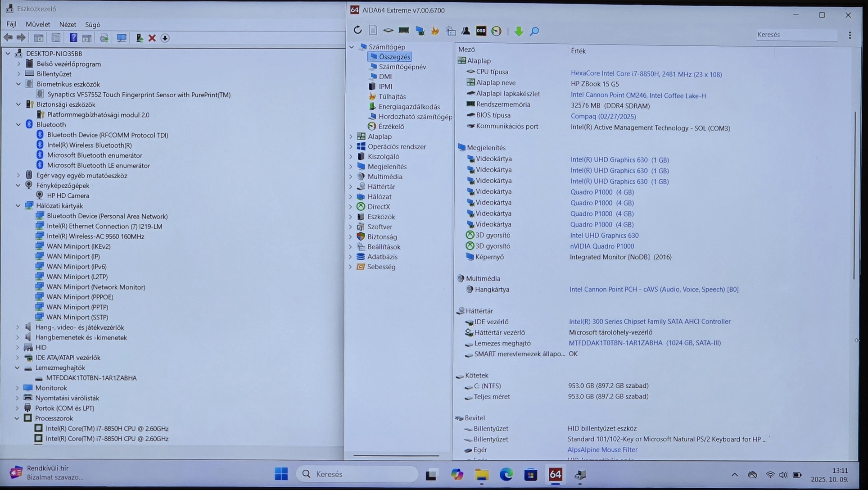
Task: Select Érzékelő in the Számítógép tree
Action: (x=391, y=127)
